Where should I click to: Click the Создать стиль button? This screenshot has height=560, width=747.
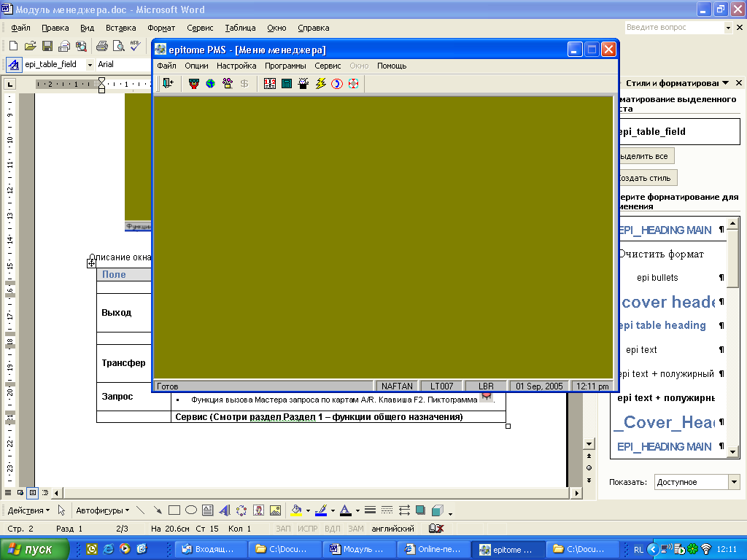(648, 178)
